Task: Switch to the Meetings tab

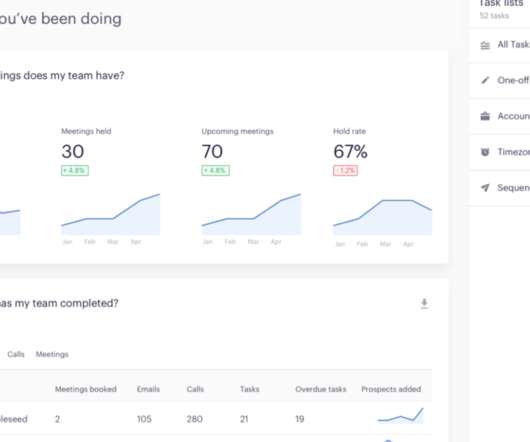Action: click(52, 354)
